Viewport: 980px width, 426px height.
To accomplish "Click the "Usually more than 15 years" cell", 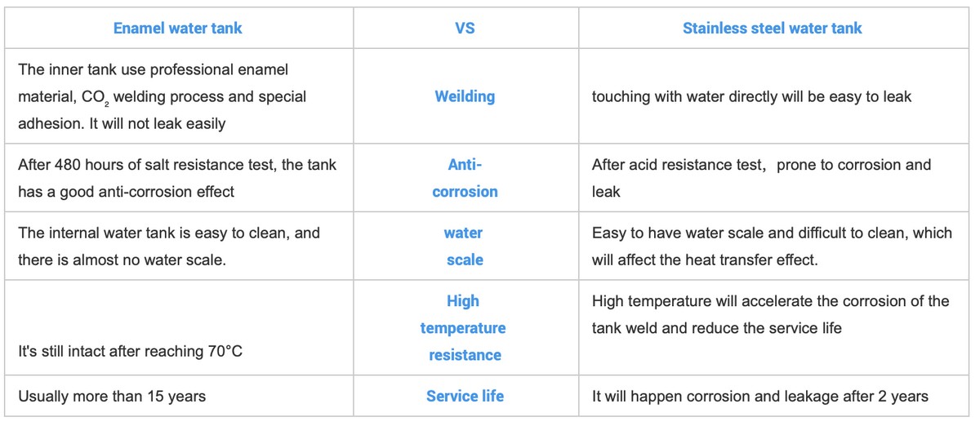I will coord(112,397).
